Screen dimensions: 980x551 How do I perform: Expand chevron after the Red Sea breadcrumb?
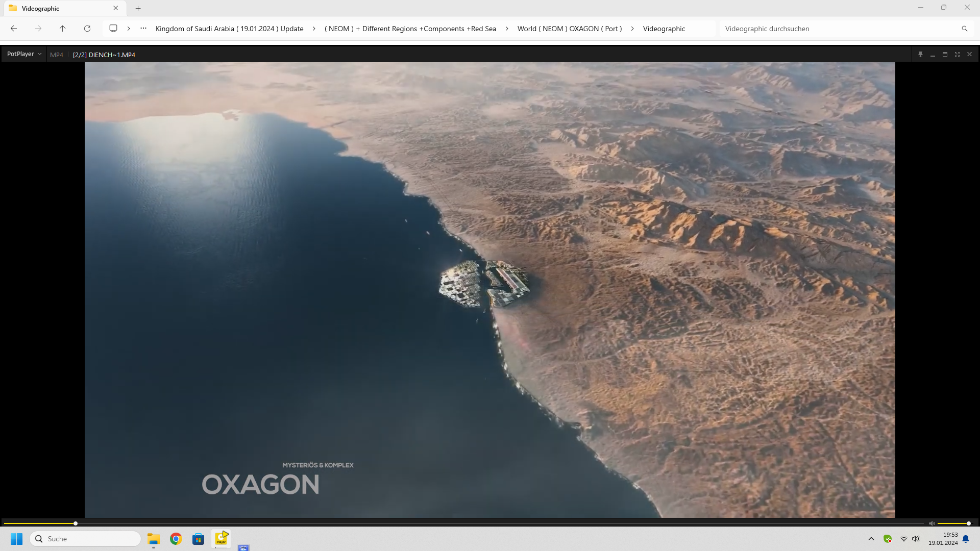[x=507, y=29]
